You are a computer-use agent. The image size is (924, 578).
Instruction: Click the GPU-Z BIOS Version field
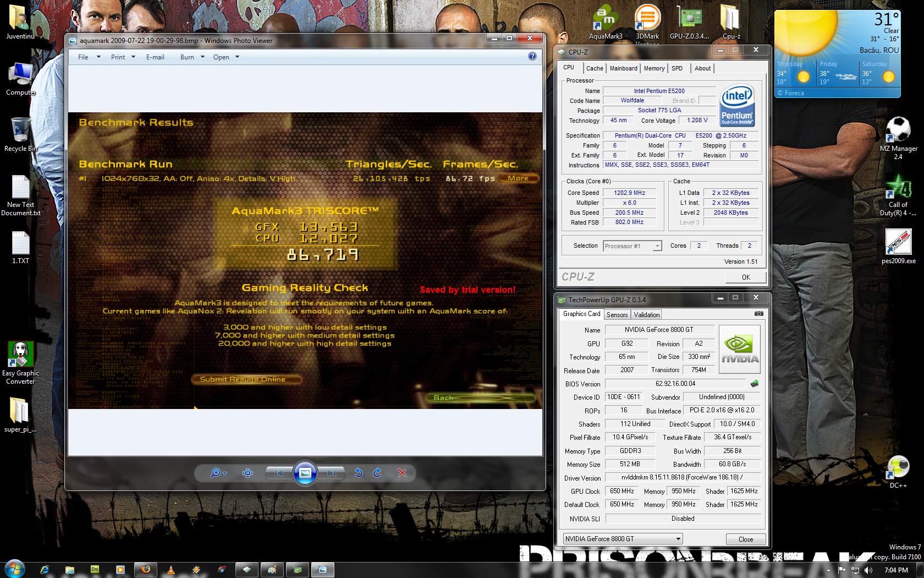[675, 384]
